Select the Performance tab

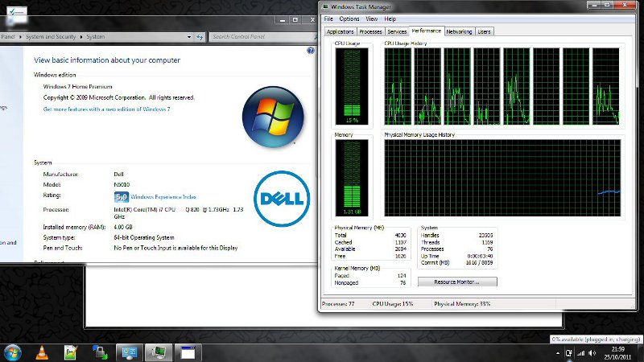[x=427, y=31]
